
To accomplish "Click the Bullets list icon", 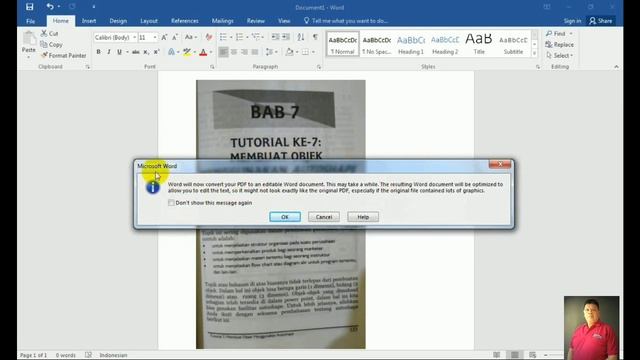I will pos(223,37).
